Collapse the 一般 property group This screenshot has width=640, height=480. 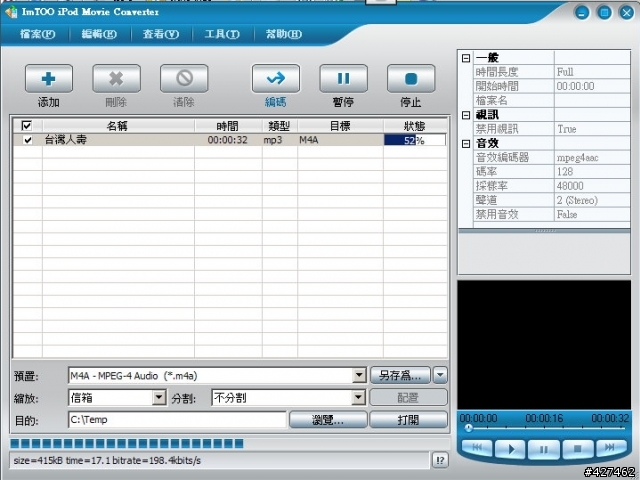pyautogui.click(x=466, y=58)
